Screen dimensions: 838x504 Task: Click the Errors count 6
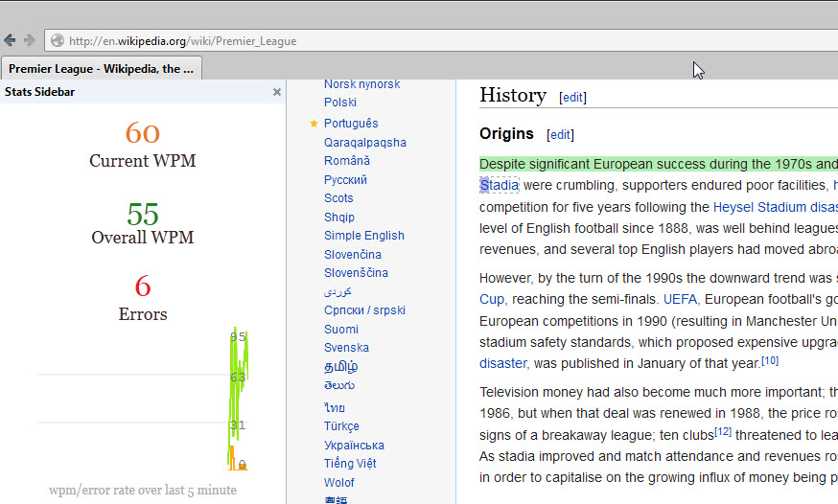pyautogui.click(x=143, y=286)
